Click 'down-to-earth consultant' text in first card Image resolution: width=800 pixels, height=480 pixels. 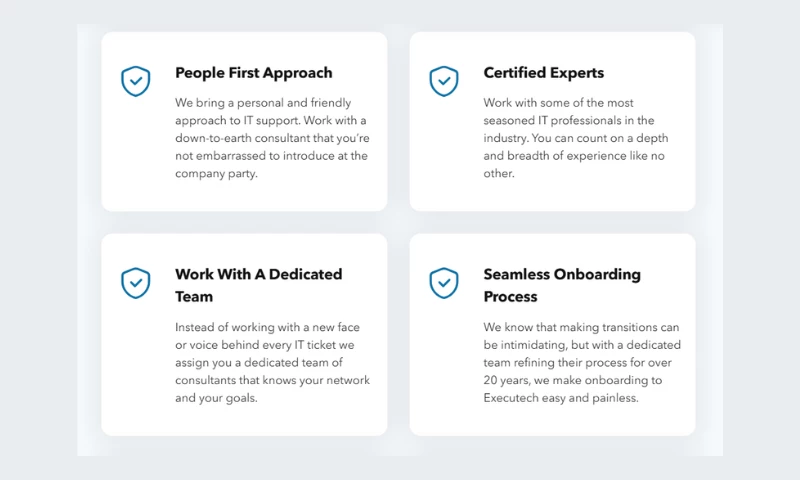(250, 138)
